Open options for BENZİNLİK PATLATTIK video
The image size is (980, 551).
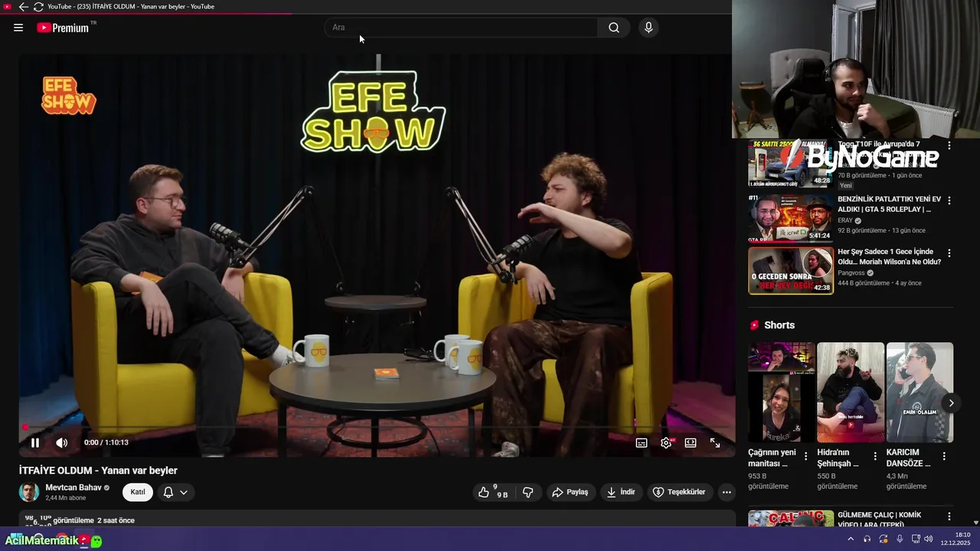tap(949, 201)
